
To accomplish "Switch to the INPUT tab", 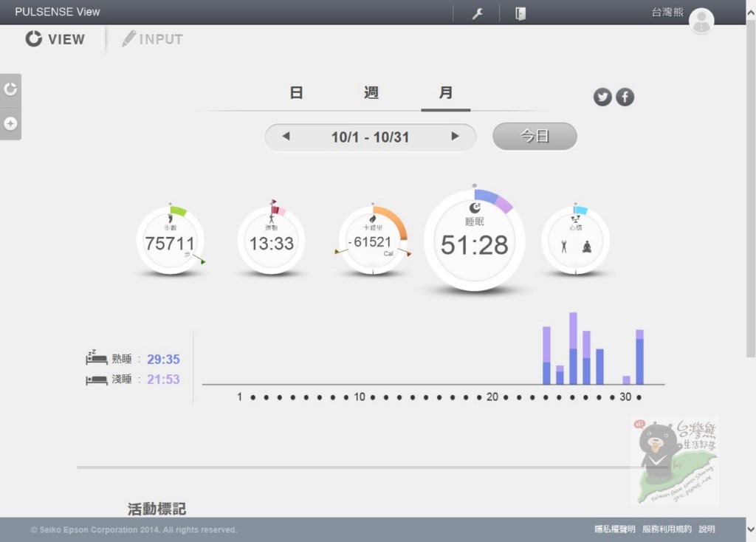I will 152,39.
